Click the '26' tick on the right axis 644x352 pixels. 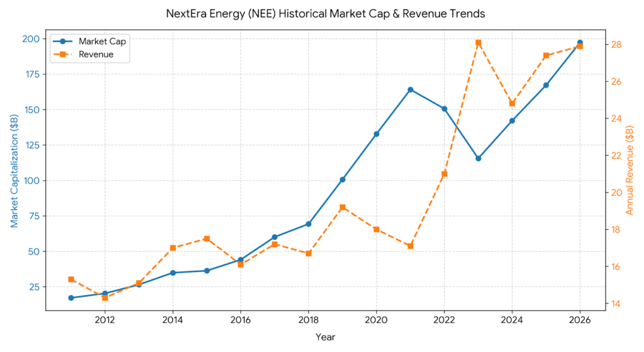point(616,82)
